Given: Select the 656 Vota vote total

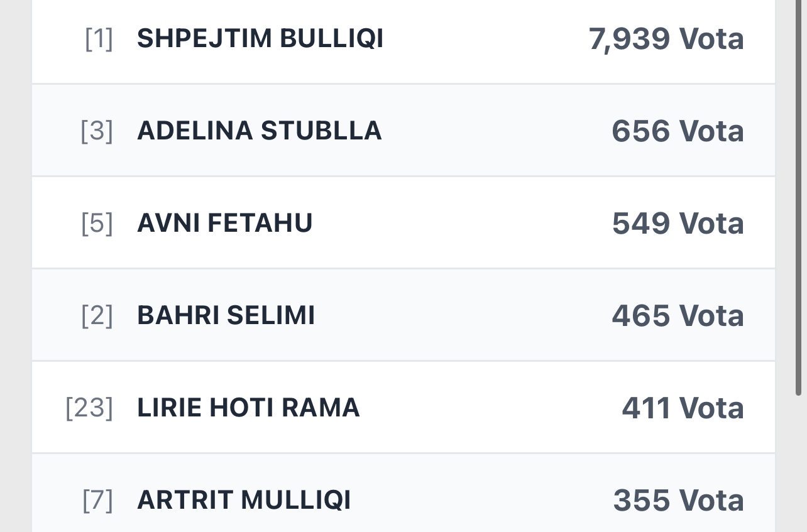Looking at the screenshot, I should [678, 131].
